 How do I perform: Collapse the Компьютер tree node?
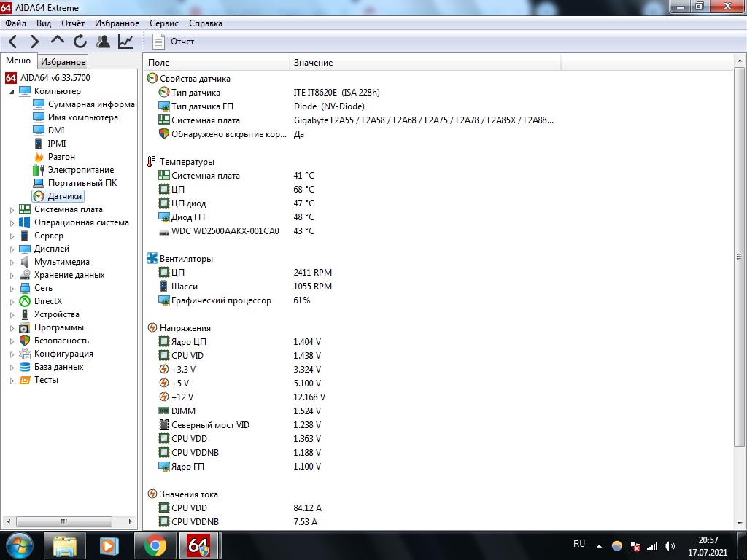tap(12, 91)
